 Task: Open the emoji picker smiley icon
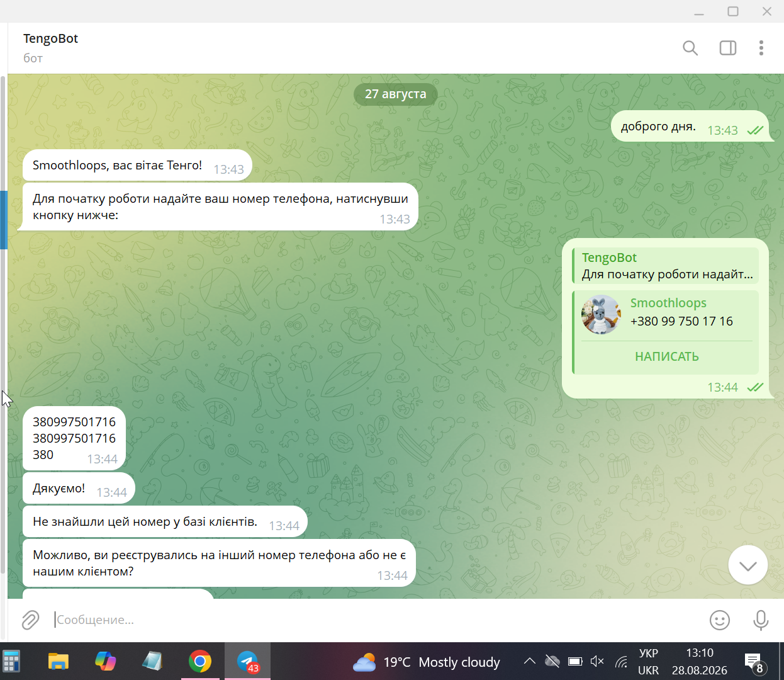pyautogui.click(x=720, y=620)
